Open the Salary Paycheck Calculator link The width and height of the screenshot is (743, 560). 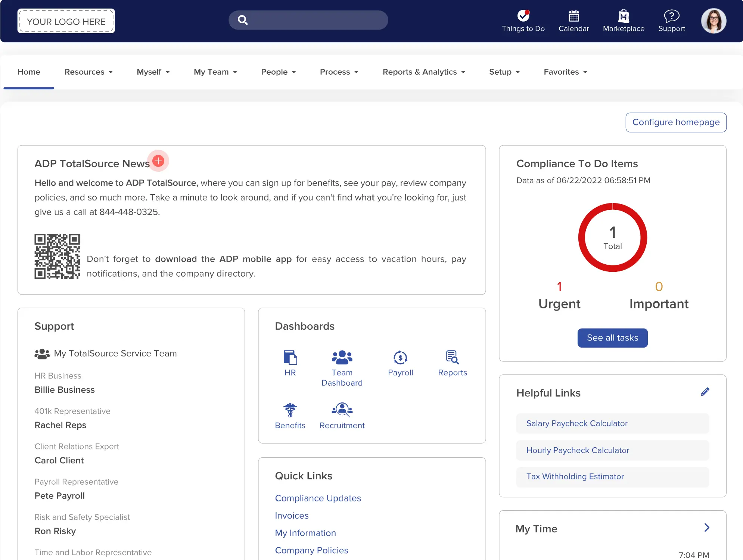point(576,423)
